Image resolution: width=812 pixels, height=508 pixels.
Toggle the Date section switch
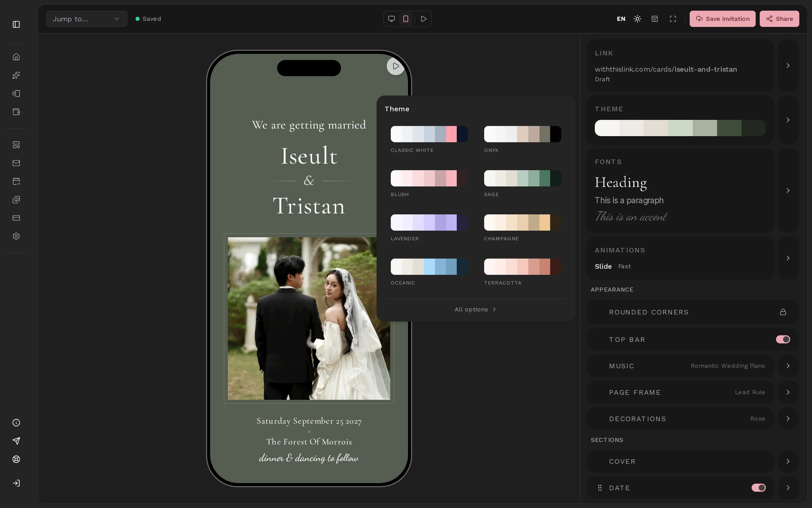point(759,487)
